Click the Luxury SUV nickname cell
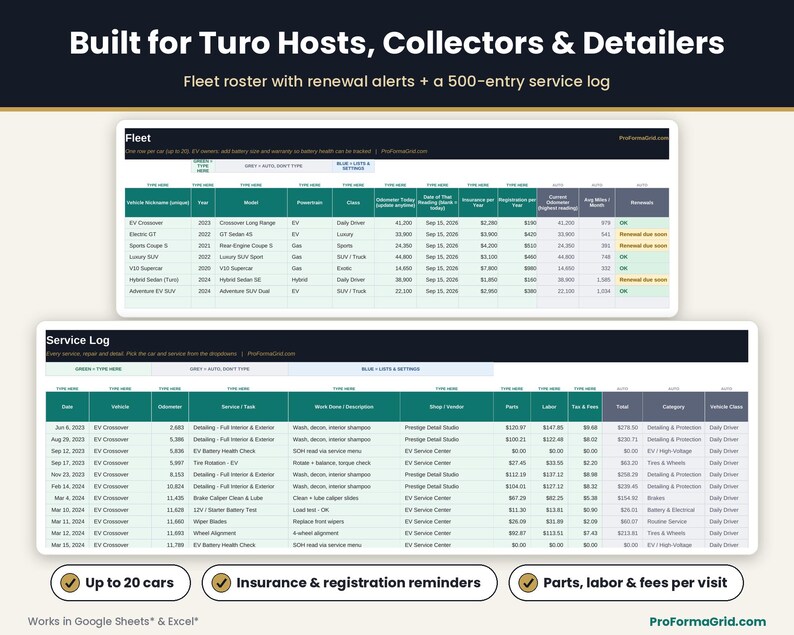 click(158, 257)
